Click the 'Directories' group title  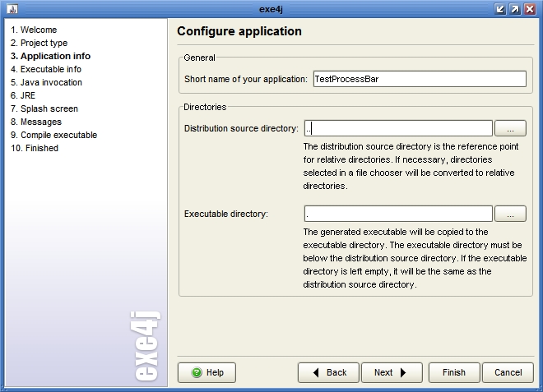point(205,107)
